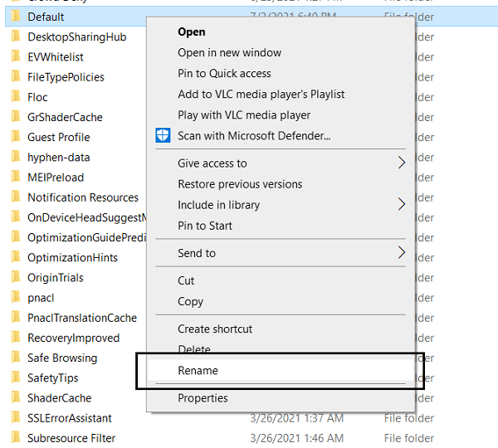498x448 pixels.
Task: Click the Microsoft Defender shield icon
Action: 163,135
